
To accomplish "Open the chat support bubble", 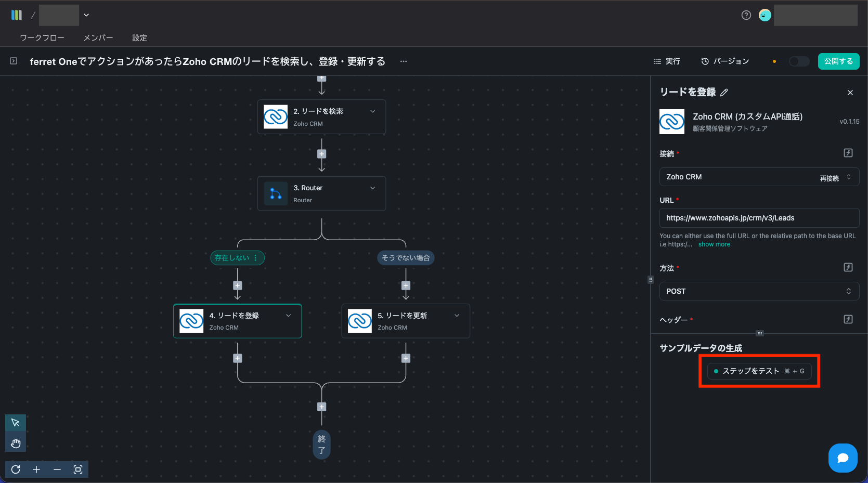I will [843, 458].
